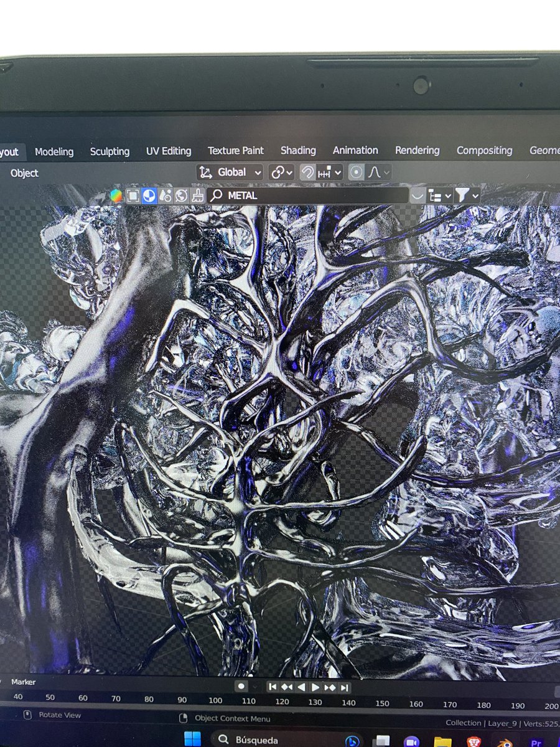The width and height of the screenshot is (560, 747).
Task: Open the Compositing workspace tab
Action: [485, 150]
